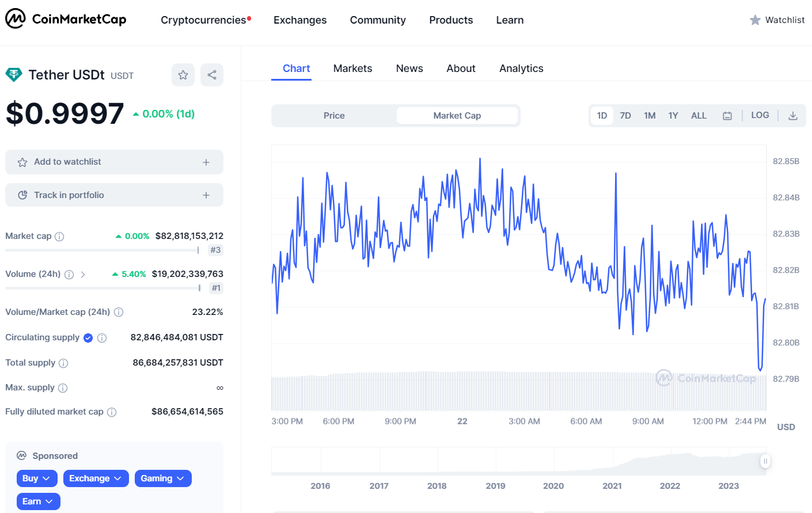Click plus icon on Add to watchlist
812x513 pixels.
tap(206, 162)
